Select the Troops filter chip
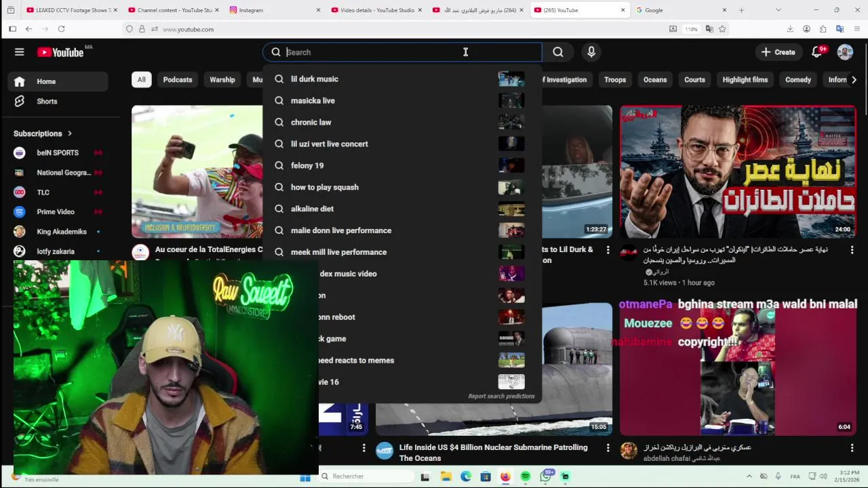This screenshot has width=868, height=488. tap(615, 79)
